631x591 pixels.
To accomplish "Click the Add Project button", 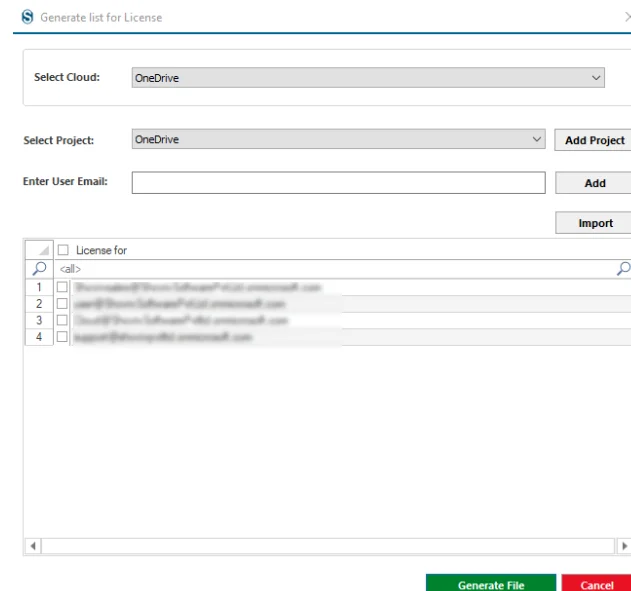I will pos(594,140).
